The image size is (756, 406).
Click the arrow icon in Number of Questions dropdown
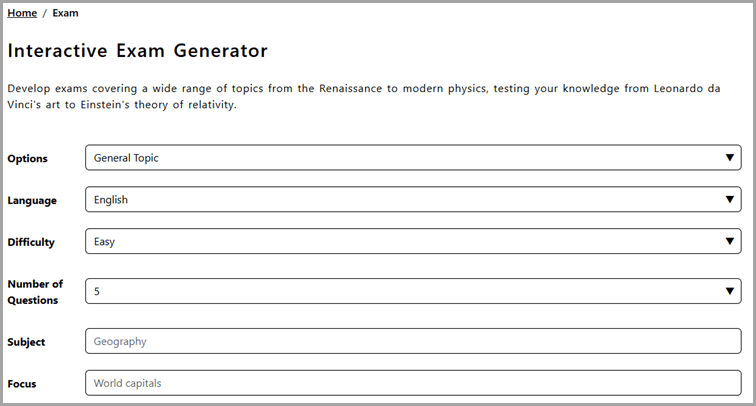tap(729, 291)
